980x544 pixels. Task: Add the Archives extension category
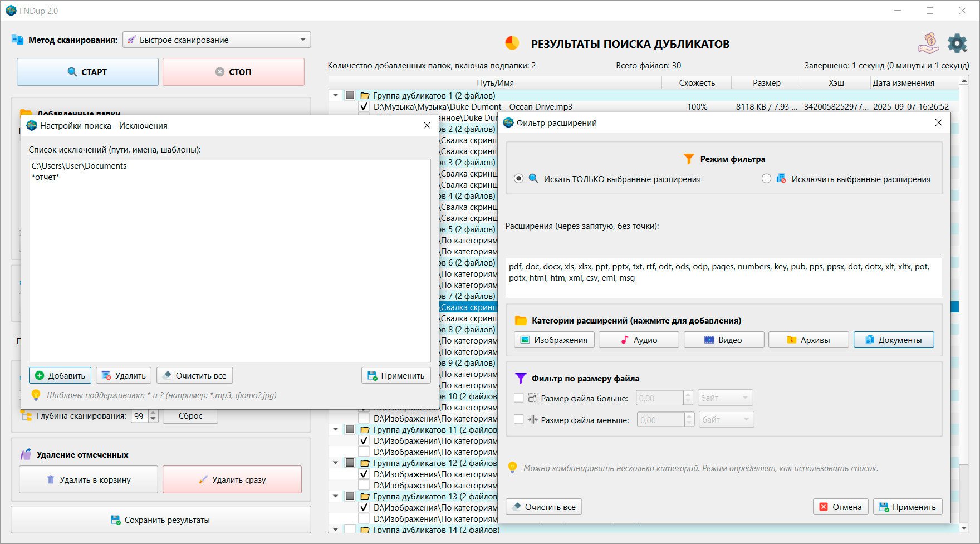tap(808, 340)
